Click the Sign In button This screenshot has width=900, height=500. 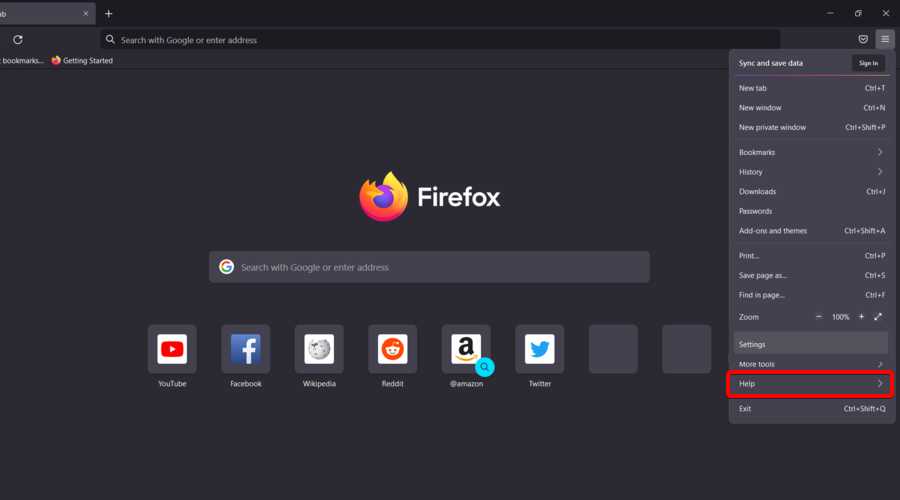[868, 63]
